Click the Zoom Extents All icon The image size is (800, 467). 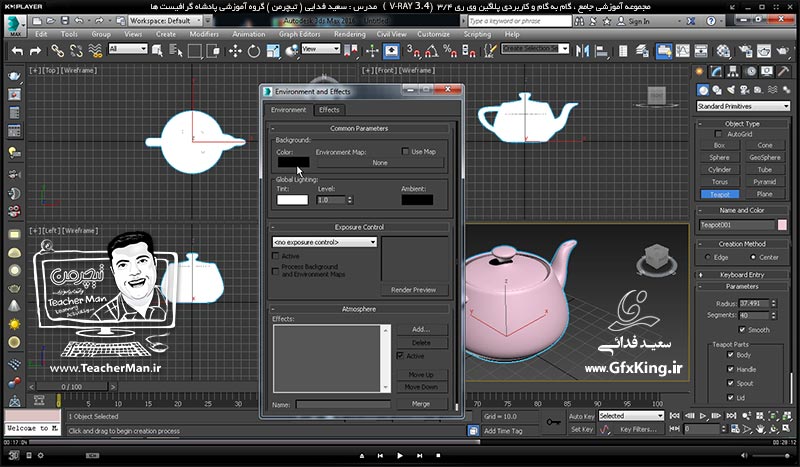coord(786,416)
